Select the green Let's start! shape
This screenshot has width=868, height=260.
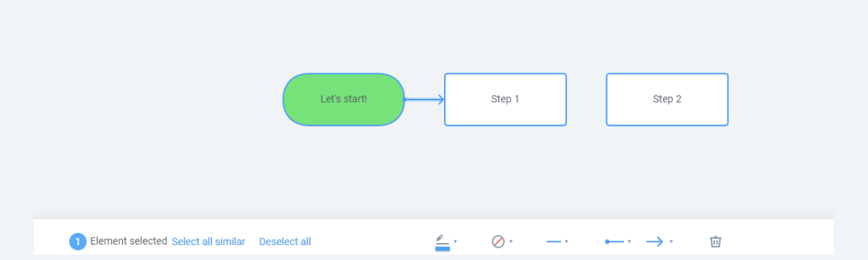coord(344,100)
